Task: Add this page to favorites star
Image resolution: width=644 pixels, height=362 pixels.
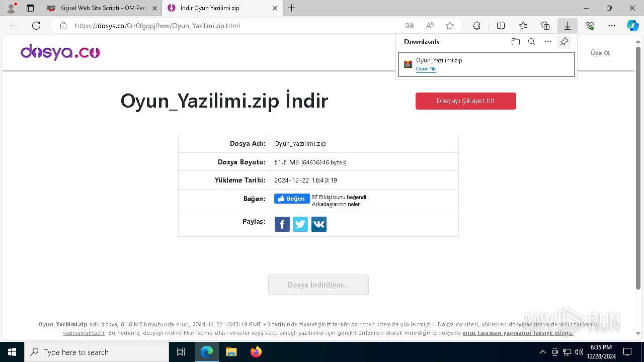Action: pyautogui.click(x=450, y=26)
